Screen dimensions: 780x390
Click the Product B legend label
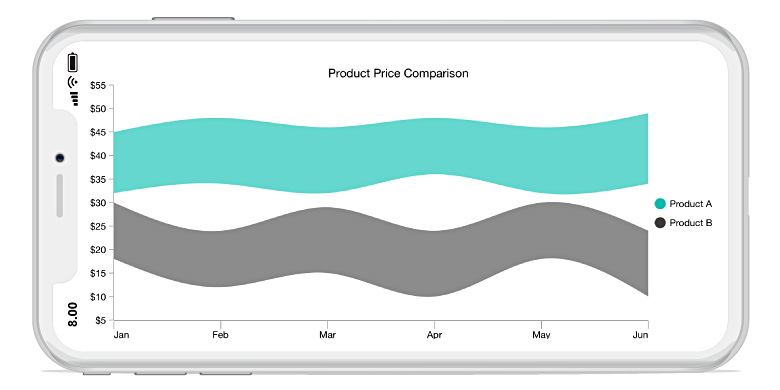point(691,223)
